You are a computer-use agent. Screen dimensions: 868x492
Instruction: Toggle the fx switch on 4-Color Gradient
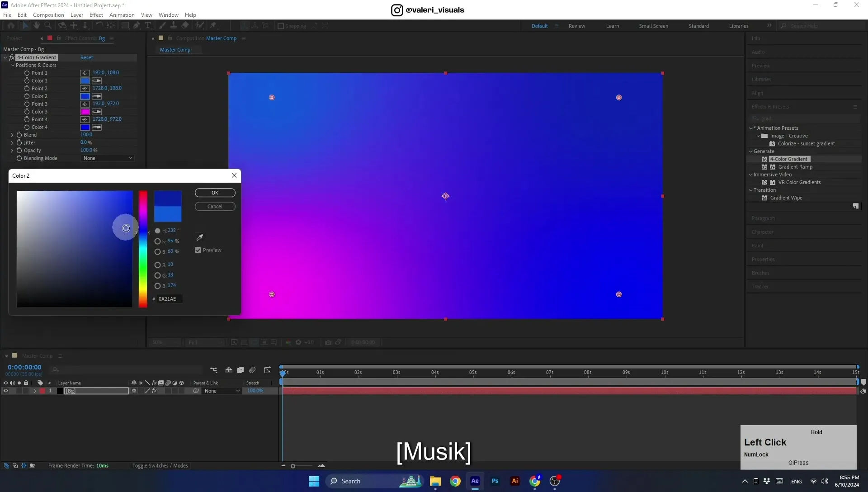coord(12,57)
